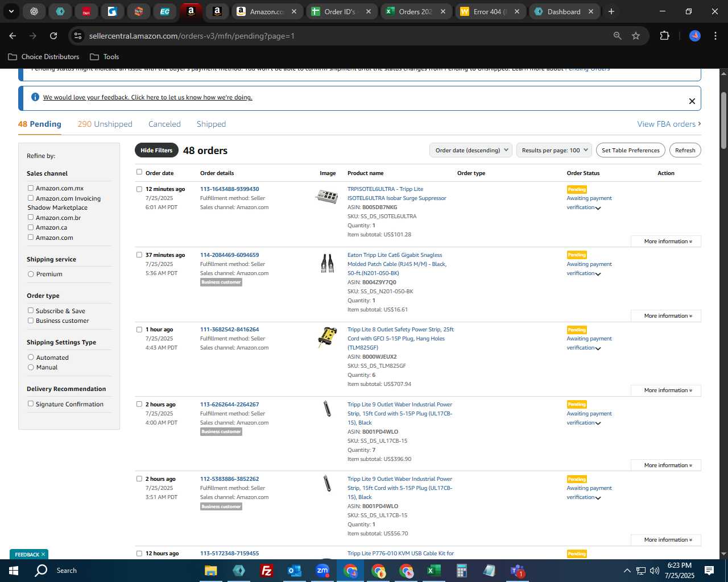Click the volume icon in system tray
The width and height of the screenshot is (728, 582).
(x=655, y=571)
